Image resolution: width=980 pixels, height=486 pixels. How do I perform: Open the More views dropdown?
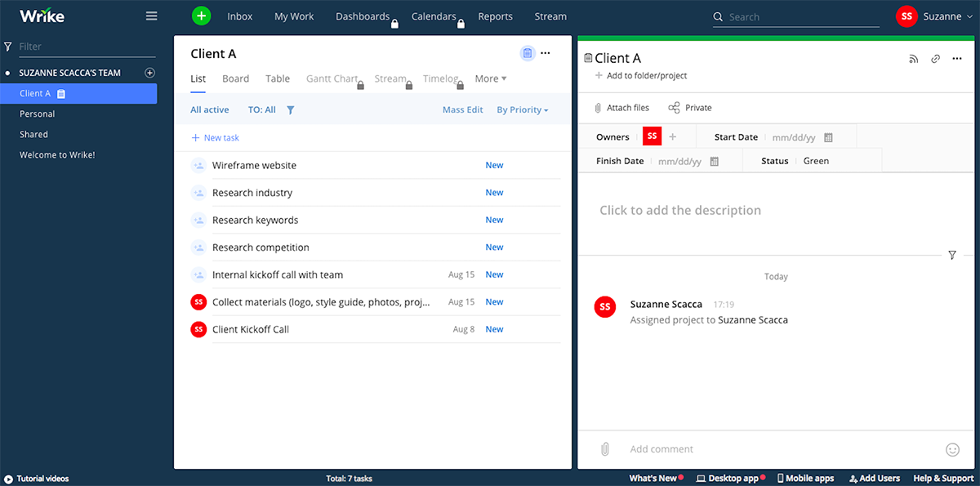click(x=490, y=79)
